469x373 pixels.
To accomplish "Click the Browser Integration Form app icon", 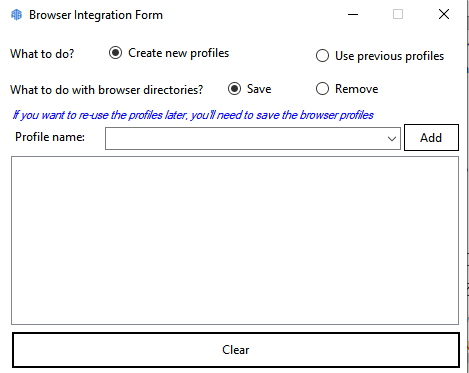I will 16,15.
